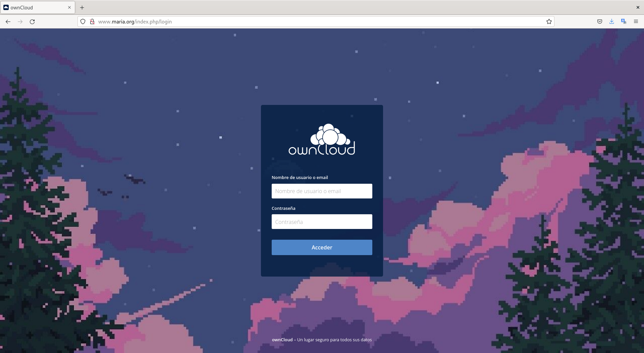Open the browser downloads panel

pyautogui.click(x=612, y=21)
